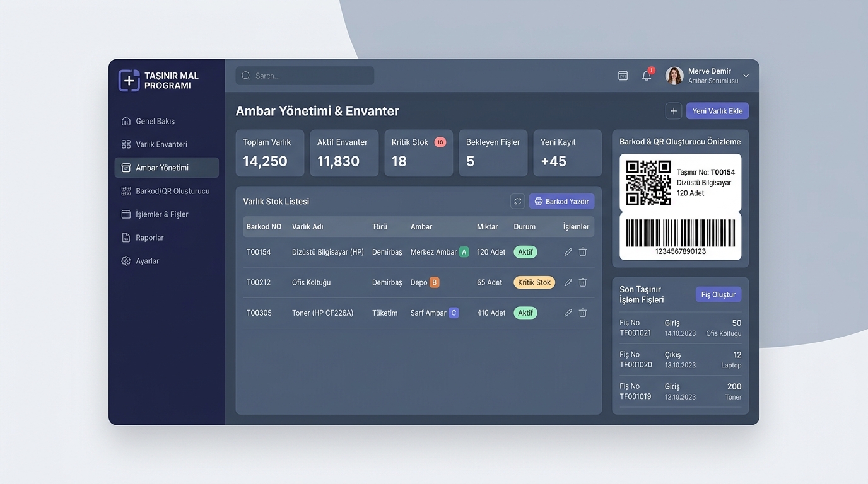Click the refresh icon in Varlık Stok Listesi
The image size is (868, 484).
pyautogui.click(x=518, y=201)
